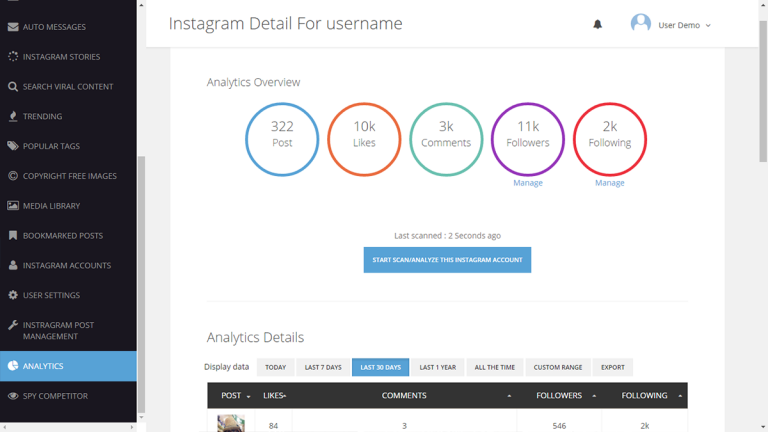Start scan/analyze this Instagram account
Screen dimensions: 768x432
pyautogui.click(x=447, y=260)
